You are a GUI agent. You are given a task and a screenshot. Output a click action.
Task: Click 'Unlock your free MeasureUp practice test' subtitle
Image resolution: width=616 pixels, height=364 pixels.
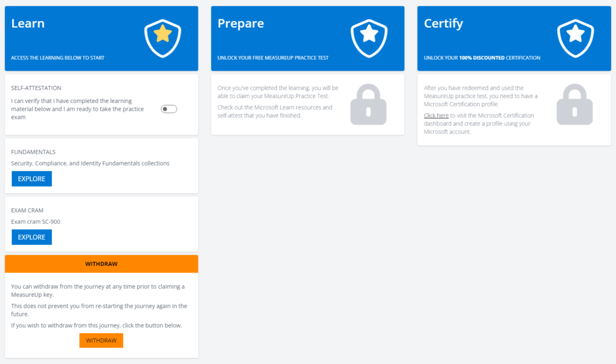(273, 58)
